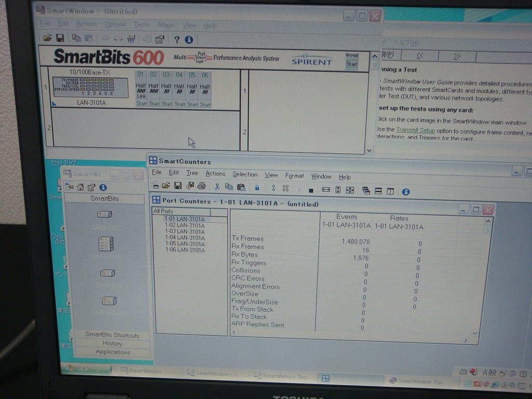The width and height of the screenshot is (532, 399).
Task: Click the black Stop square in SmartCounters toolbar
Action: (x=311, y=190)
